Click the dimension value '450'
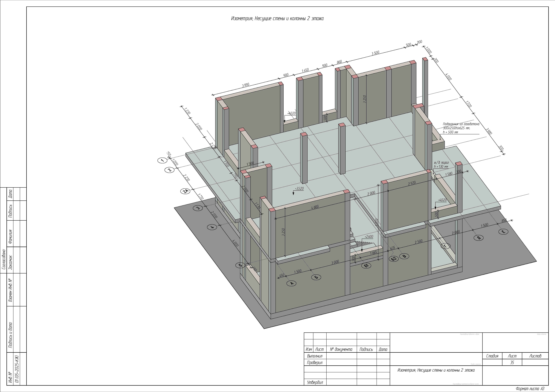 (282, 275)
